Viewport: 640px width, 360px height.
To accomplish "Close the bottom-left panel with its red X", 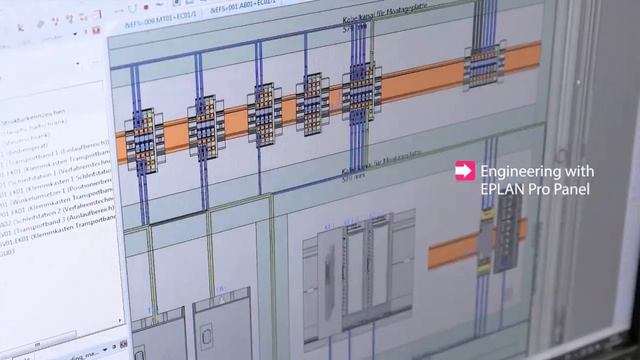I will [x=124, y=344].
